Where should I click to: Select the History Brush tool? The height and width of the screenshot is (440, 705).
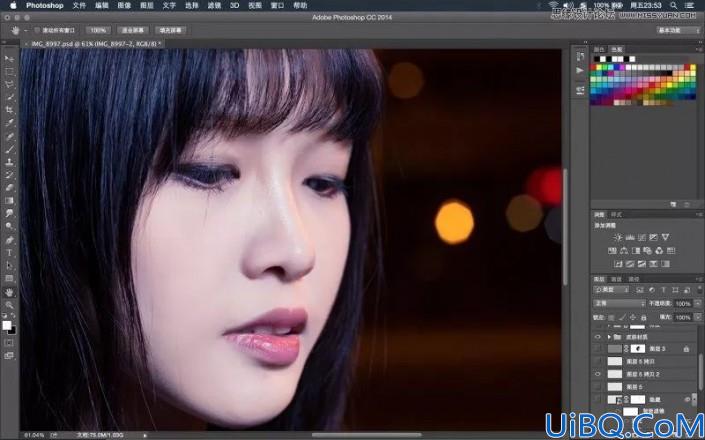pyautogui.click(x=9, y=175)
